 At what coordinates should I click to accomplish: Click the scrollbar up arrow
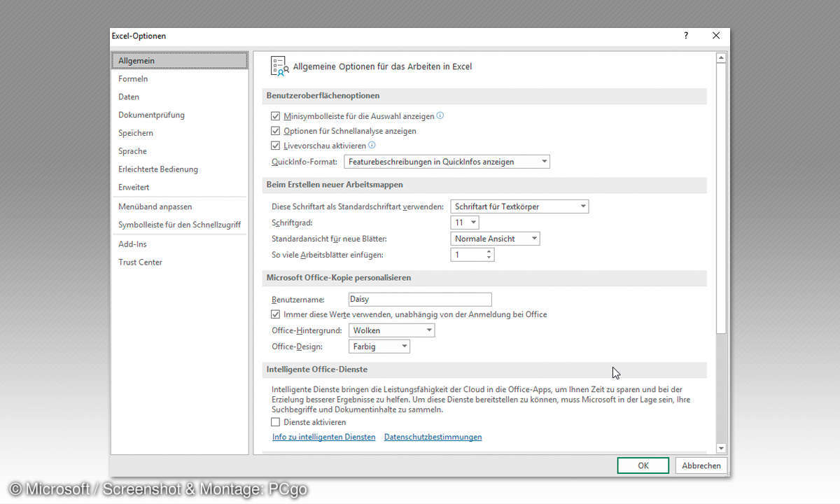pyautogui.click(x=721, y=58)
